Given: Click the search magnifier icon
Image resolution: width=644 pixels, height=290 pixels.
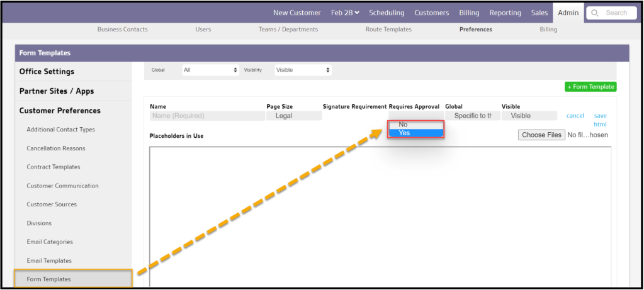Looking at the screenshot, I should pos(595,13).
